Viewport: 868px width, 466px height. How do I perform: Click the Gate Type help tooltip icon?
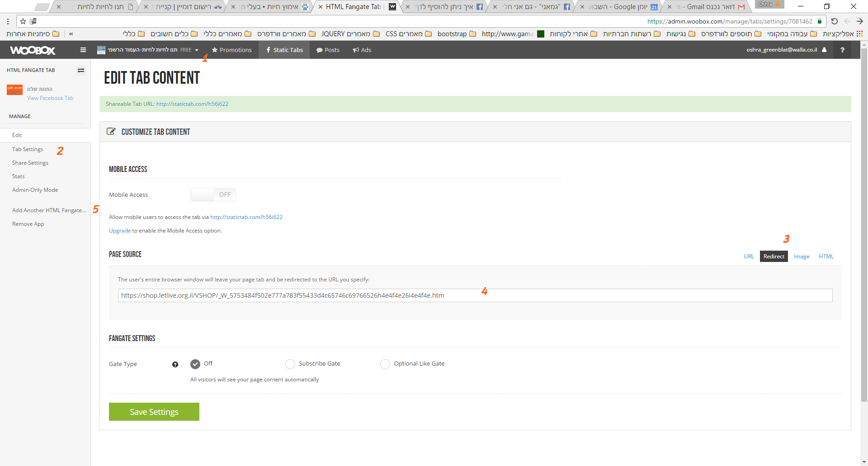(175, 365)
